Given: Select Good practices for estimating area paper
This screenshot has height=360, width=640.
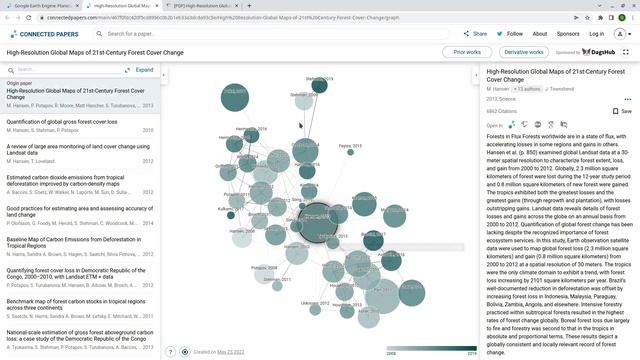Looking at the screenshot, I should click(80, 216).
